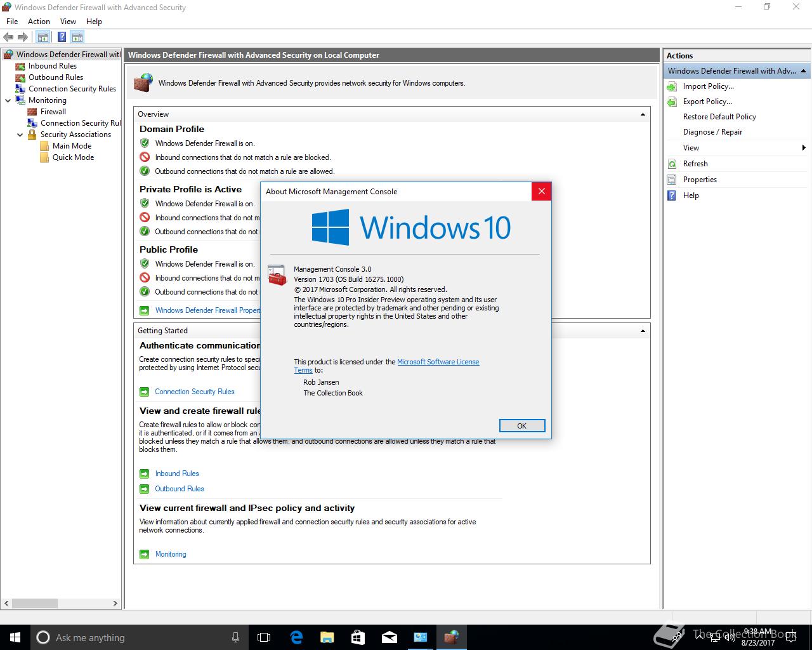Open the Monitoring link in Getting Started
Screen dimensions: 812x650
coord(171,554)
